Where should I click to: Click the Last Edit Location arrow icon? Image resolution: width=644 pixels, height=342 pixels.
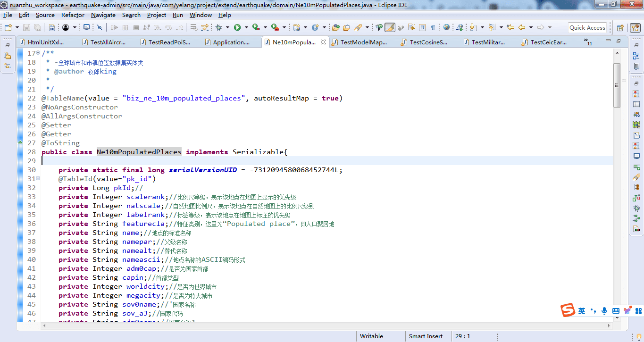pyautogui.click(x=510, y=28)
